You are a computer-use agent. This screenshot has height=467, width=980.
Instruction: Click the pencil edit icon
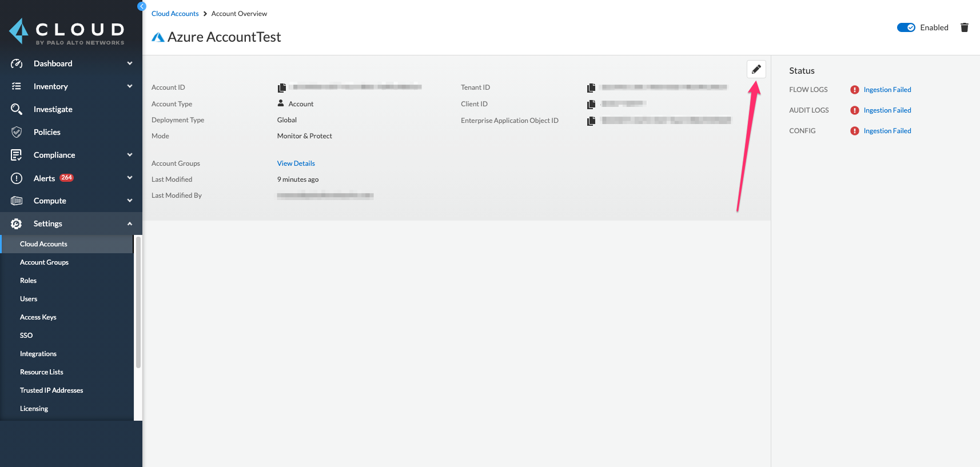(756, 69)
